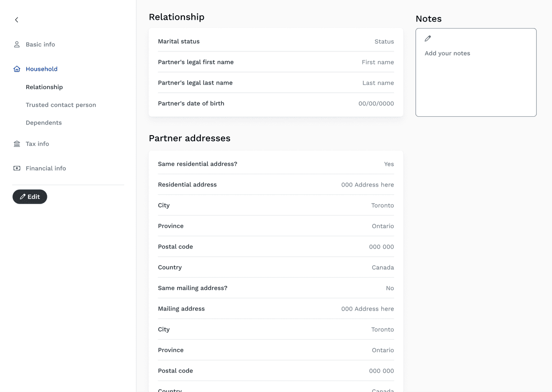Screen dimensions: 552x392
Task: Click into the Add your notes field
Action: 476,78
